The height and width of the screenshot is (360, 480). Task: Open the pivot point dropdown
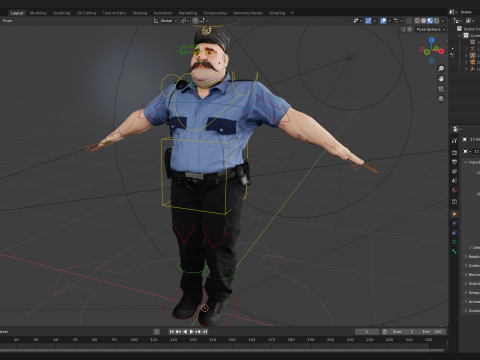pyautogui.click(x=185, y=21)
